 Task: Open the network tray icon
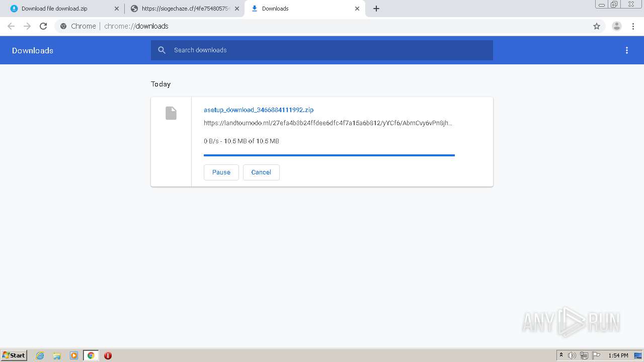point(584,355)
